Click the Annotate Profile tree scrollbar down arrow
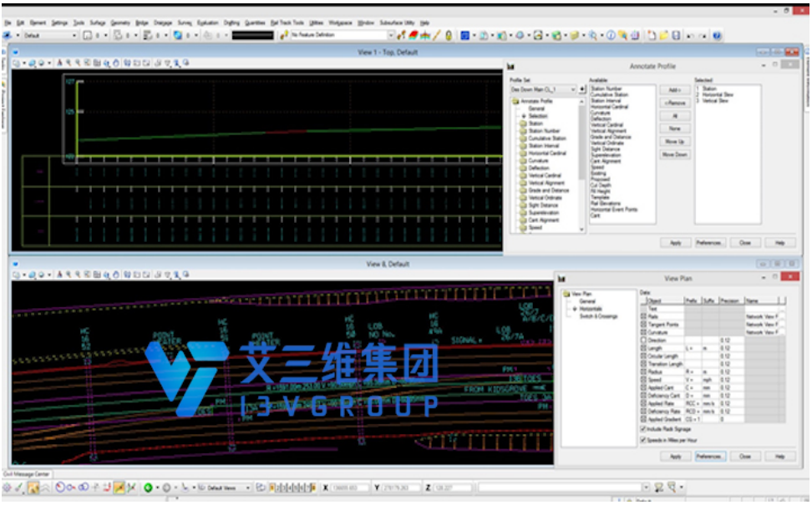812x510 pixels. [581, 230]
